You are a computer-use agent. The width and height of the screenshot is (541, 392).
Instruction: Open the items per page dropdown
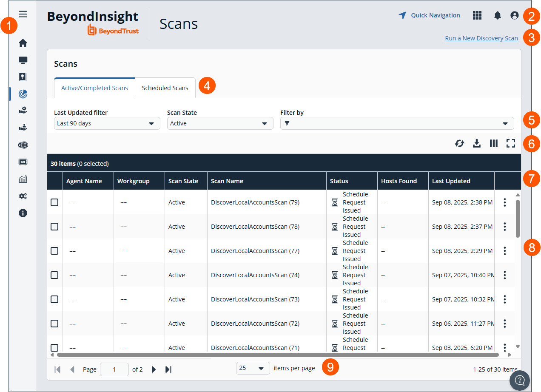click(253, 368)
